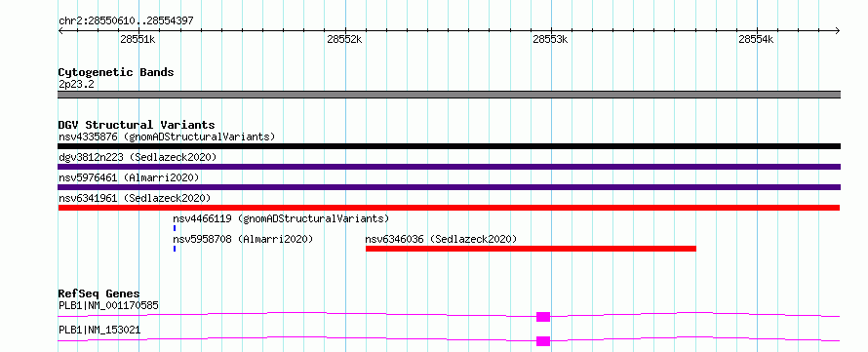Select the purple dgv3812n223 variant bar
Image resolution: width=868 pixels, height=352 pixels.
click(x=449, y=167)
